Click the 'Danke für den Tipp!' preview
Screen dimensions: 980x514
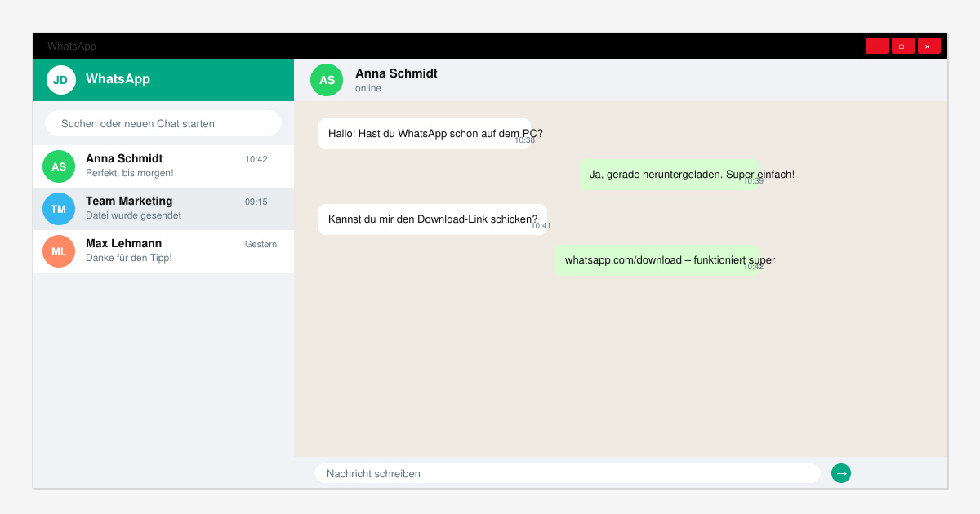tap(129, 258)
